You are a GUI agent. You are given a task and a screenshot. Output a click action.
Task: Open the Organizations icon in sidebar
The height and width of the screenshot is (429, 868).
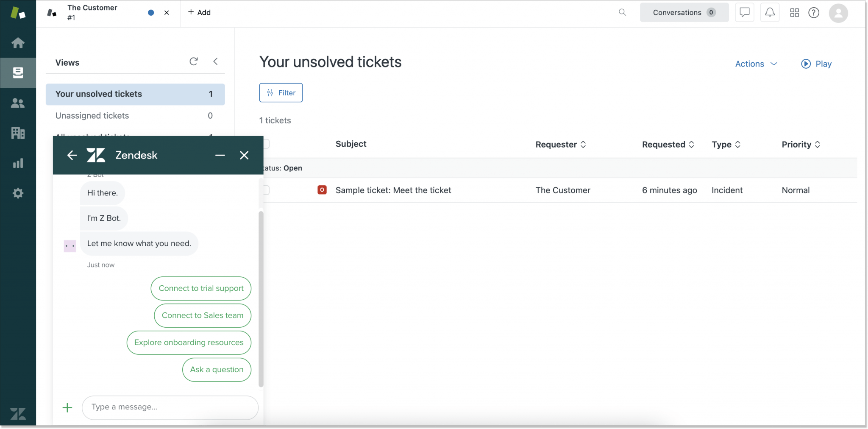pyautogui.click(x=18, y=133)
